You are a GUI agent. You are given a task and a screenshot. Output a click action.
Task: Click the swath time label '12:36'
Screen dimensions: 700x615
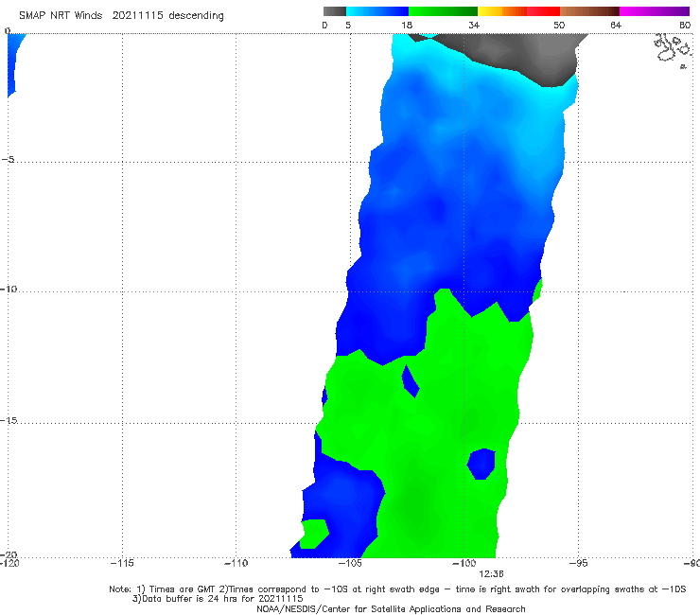pyautogui.click(x=491, y=574)
